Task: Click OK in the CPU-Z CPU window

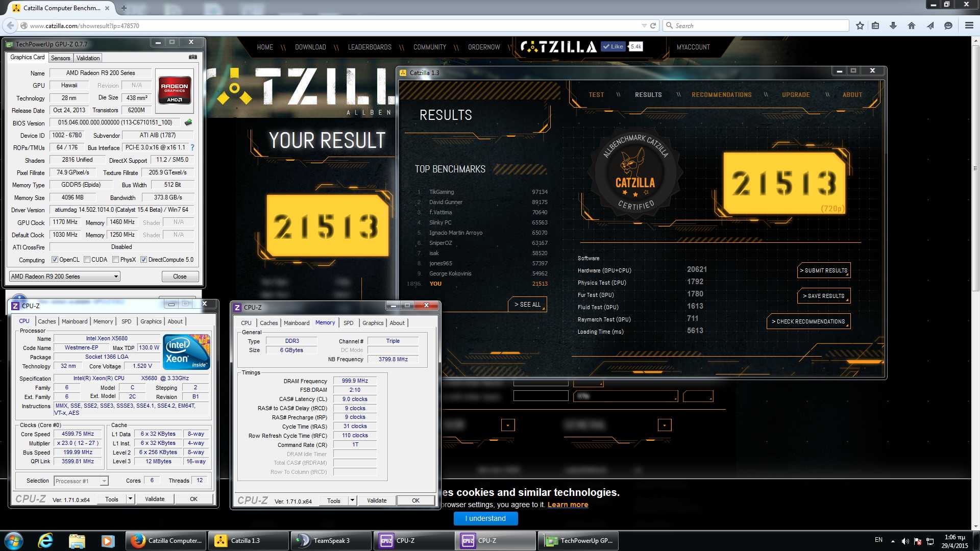Action: (194, 499)
